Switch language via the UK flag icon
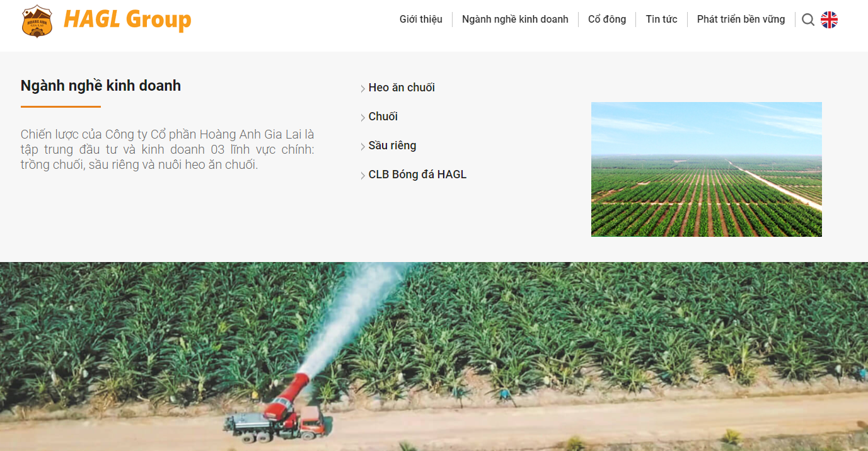The image size is (868, 451). pyautogui.click(x=829, y=20)
